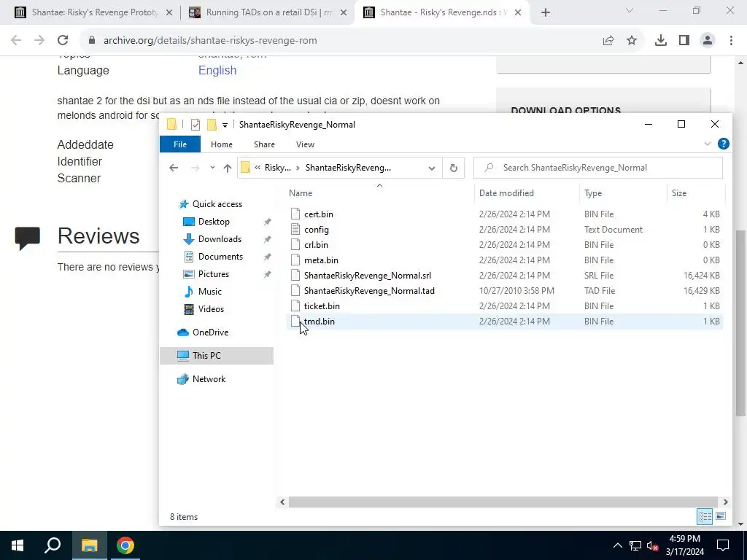The height and width of the screenshot is (560, 747).
Task: Click the muted volume tray icon
Action: coord(652,545)
